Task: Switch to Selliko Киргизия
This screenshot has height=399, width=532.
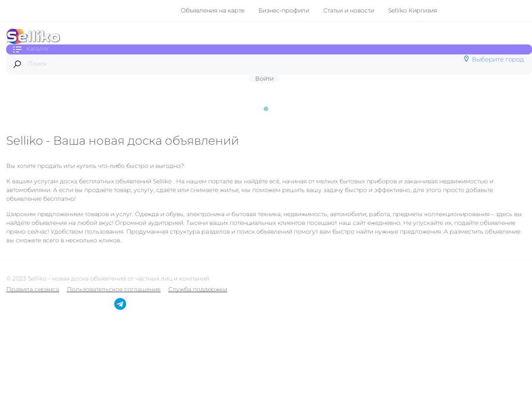Action: point(412,11)
